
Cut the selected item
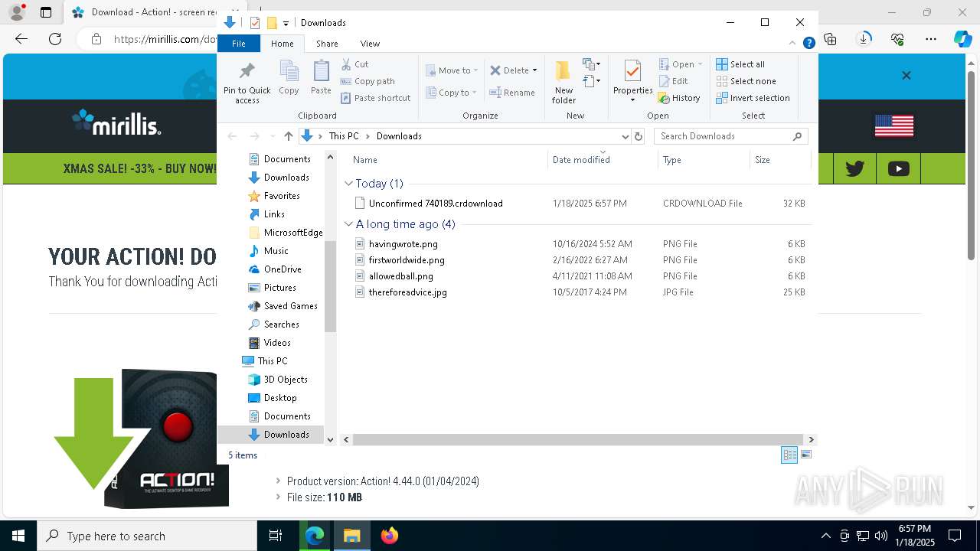(355, 64)
